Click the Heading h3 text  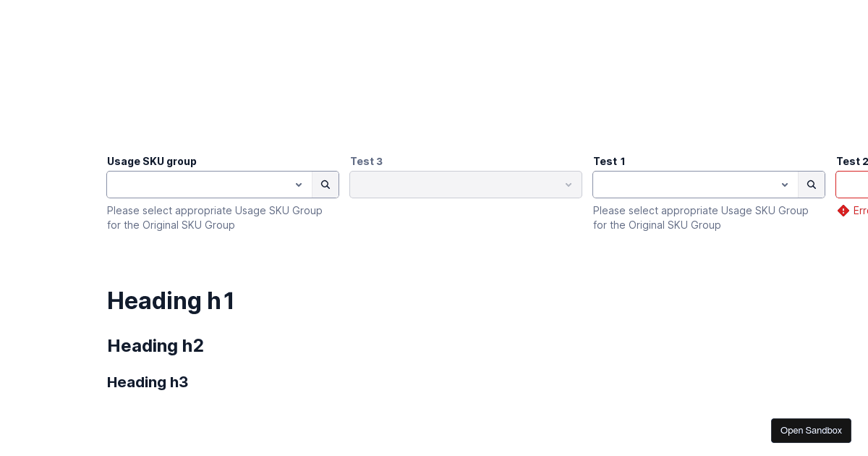(x=147, y=382)
